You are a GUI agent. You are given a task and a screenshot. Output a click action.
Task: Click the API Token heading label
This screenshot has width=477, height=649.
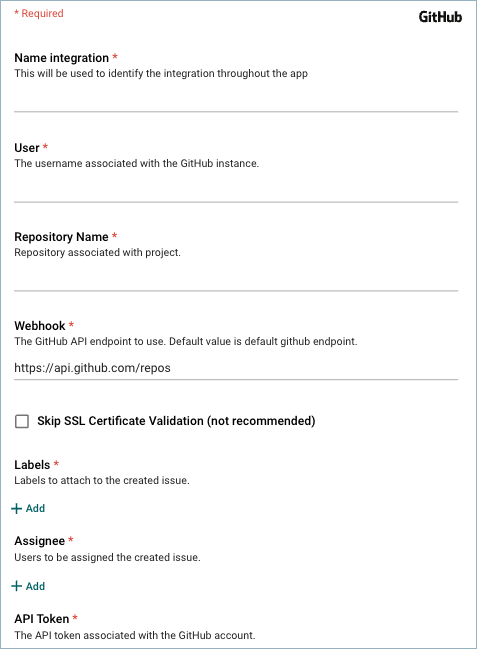(42, 619)
